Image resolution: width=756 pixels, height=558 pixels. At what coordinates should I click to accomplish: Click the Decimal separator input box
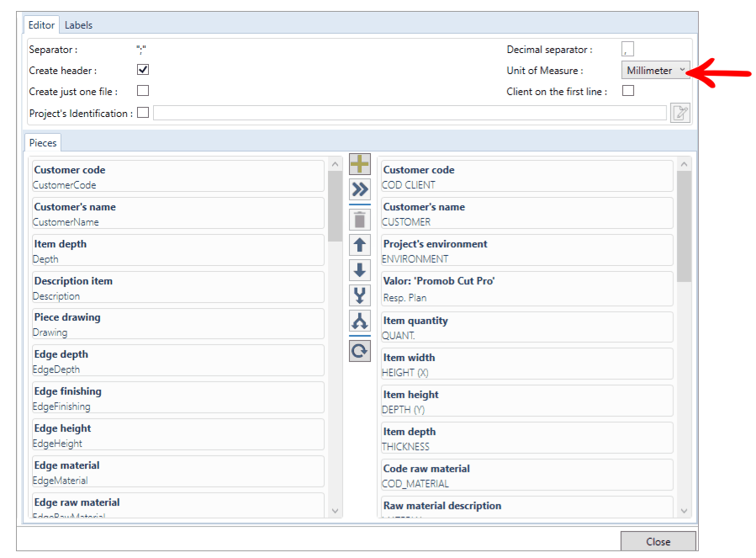pos(627,49)
